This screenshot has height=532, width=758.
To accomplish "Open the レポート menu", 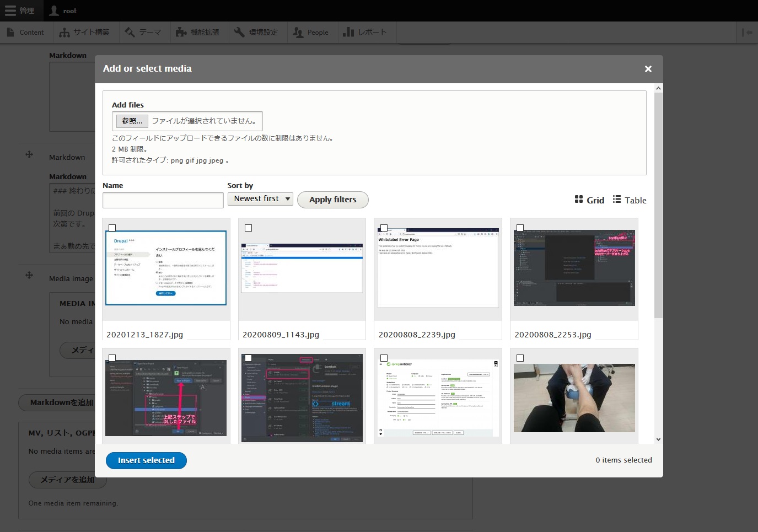I will coord(364,33).
